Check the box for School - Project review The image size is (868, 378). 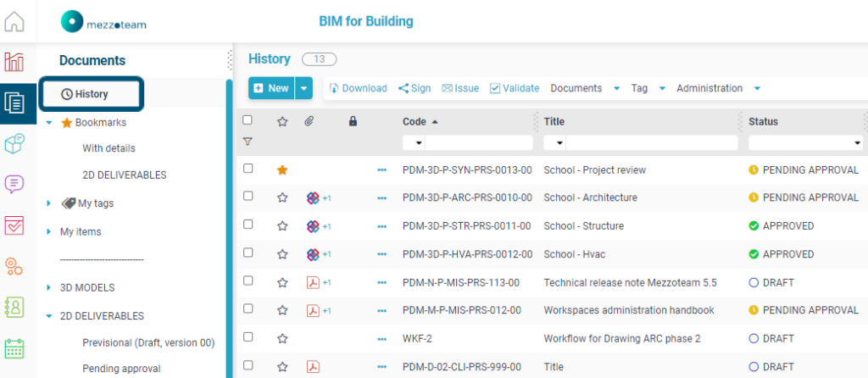[x=248, y=169]
